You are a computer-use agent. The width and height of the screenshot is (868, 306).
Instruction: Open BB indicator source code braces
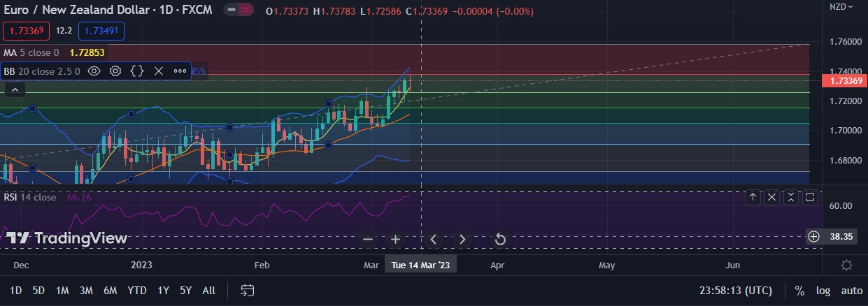pos(137,71)
